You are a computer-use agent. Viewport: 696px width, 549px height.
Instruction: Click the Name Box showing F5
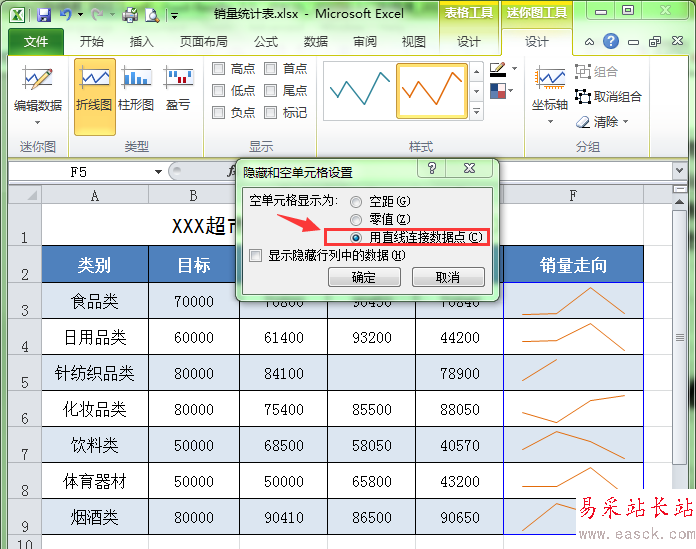click(x=79, y=172)
